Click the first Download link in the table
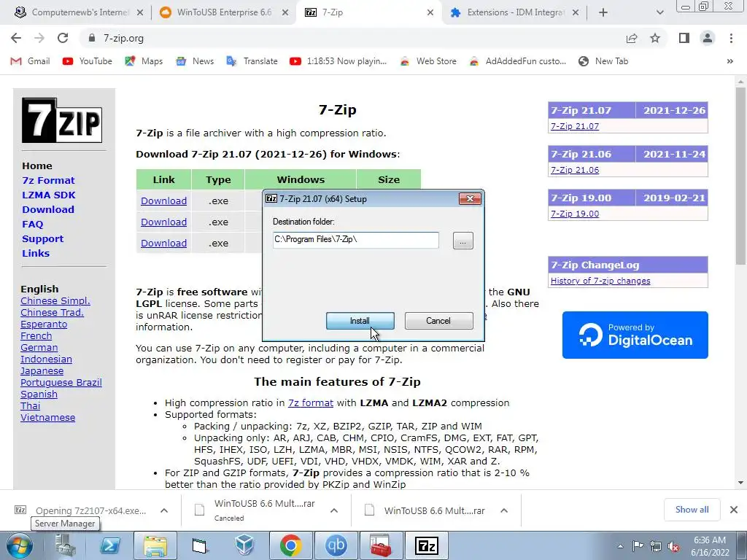Image resolution: width=747 pixels, height=560 pixels. click(164, 201)
